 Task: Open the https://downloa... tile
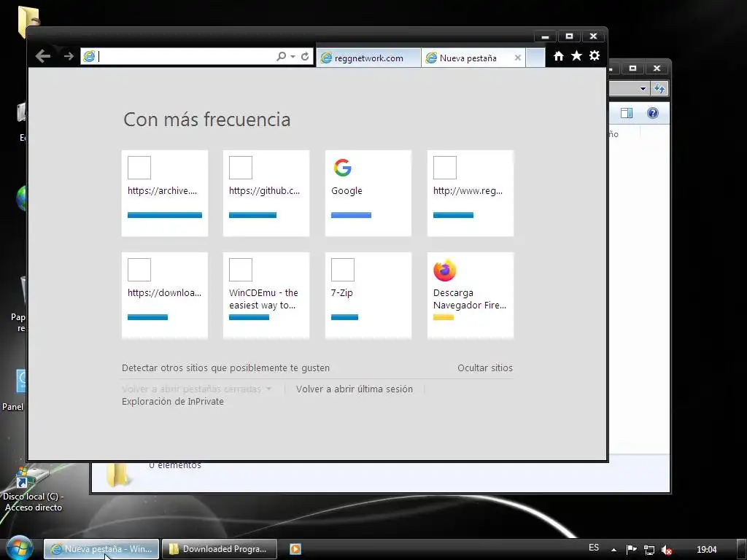pos(165,295)
